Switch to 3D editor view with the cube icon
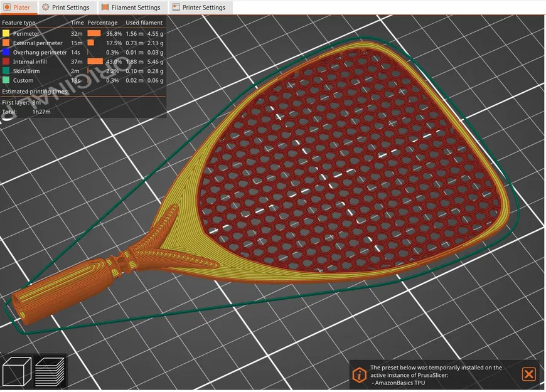 (18, 371)
